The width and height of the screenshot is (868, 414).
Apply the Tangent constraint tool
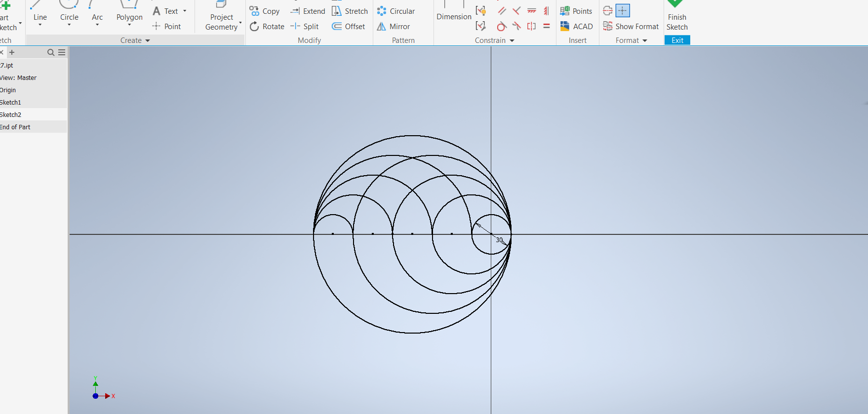click(x=502, y=27)
